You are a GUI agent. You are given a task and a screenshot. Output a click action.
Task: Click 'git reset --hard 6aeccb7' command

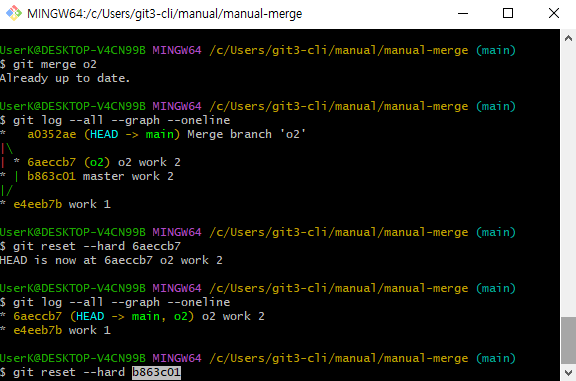point(90,246)
